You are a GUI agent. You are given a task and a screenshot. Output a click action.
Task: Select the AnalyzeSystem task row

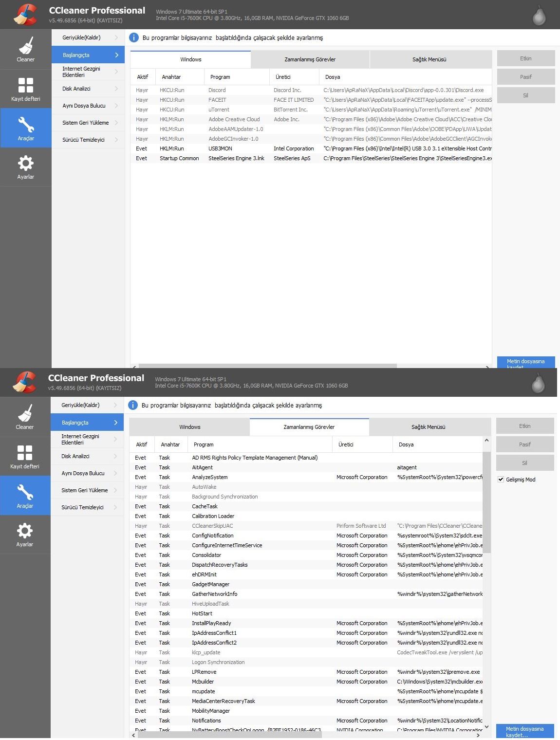306,477
